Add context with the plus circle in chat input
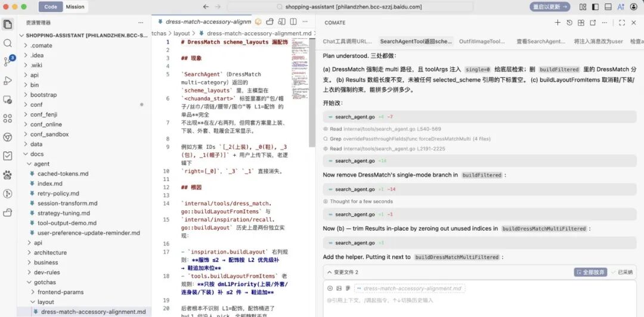Screen dimensions: 644x317 [x=330, y=288]
